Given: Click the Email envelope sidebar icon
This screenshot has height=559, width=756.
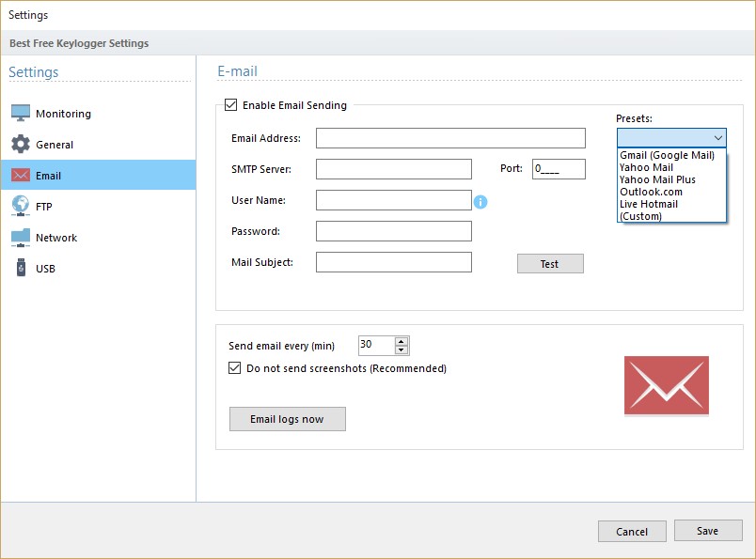Looking at the screenshot, I should pos(24,175).
